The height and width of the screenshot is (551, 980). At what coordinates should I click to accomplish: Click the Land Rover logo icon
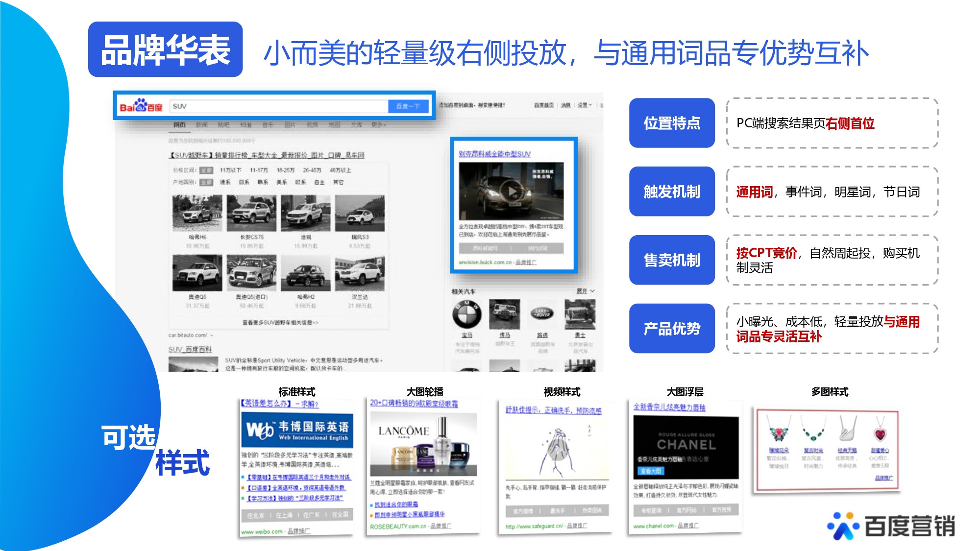[x=542, y=313]
